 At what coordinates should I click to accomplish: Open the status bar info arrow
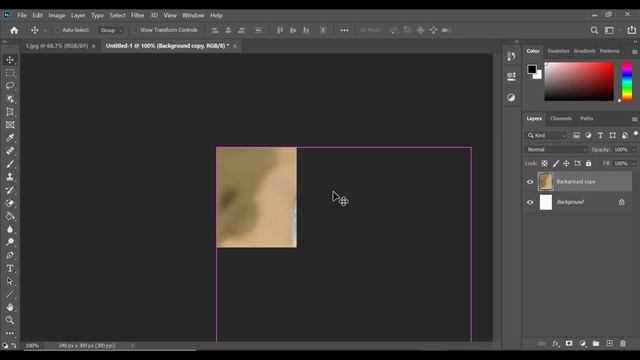tap(132, 346)
